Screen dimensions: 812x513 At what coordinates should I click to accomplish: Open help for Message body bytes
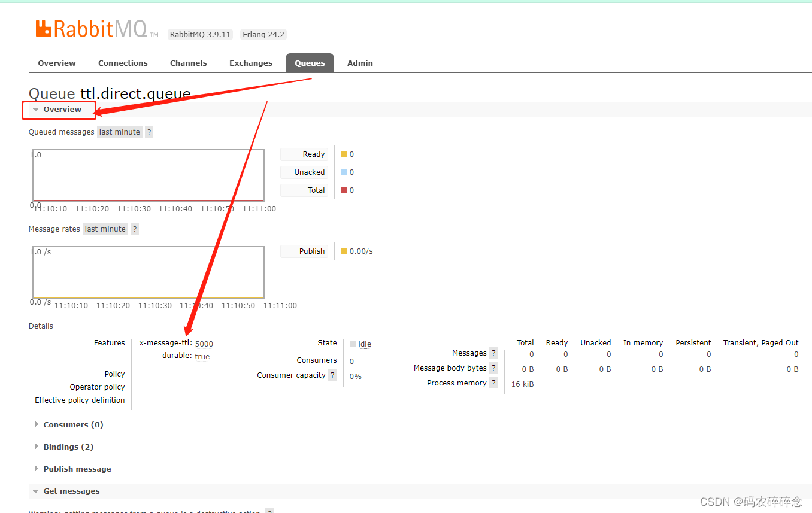pyautogui.click(x=493, y=368)
